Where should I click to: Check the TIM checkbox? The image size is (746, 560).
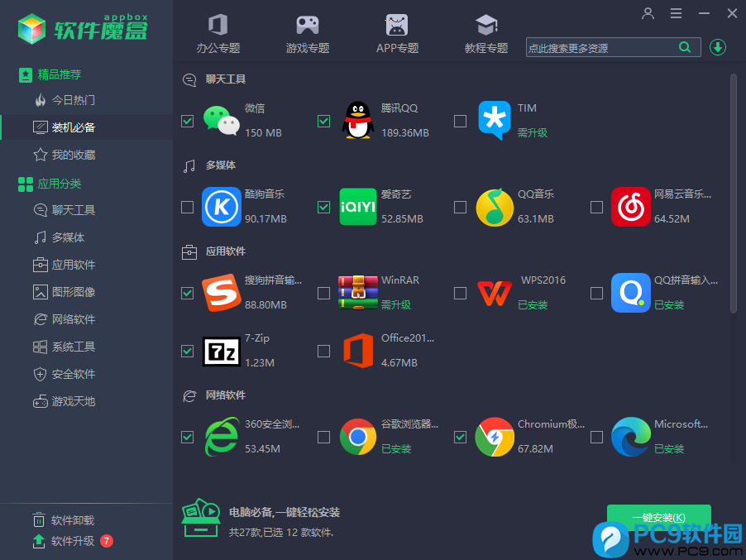click(x=460, y=122)
